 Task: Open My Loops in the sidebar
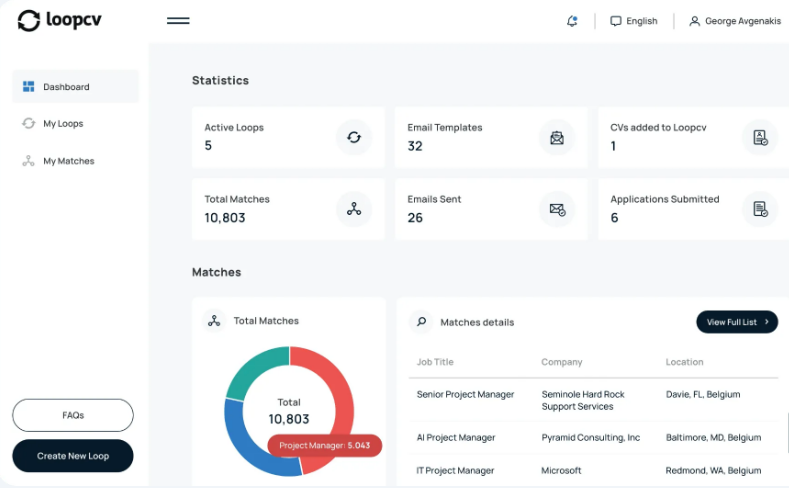pos(63,123)
